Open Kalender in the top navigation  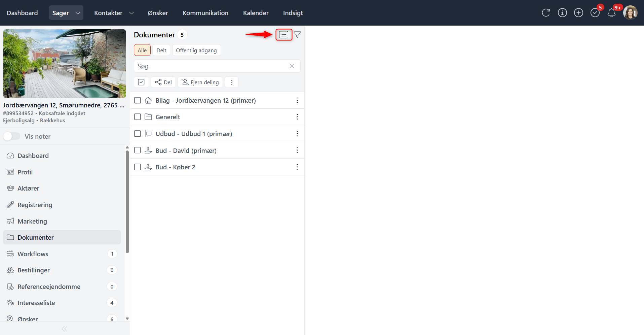coord(256,13)
